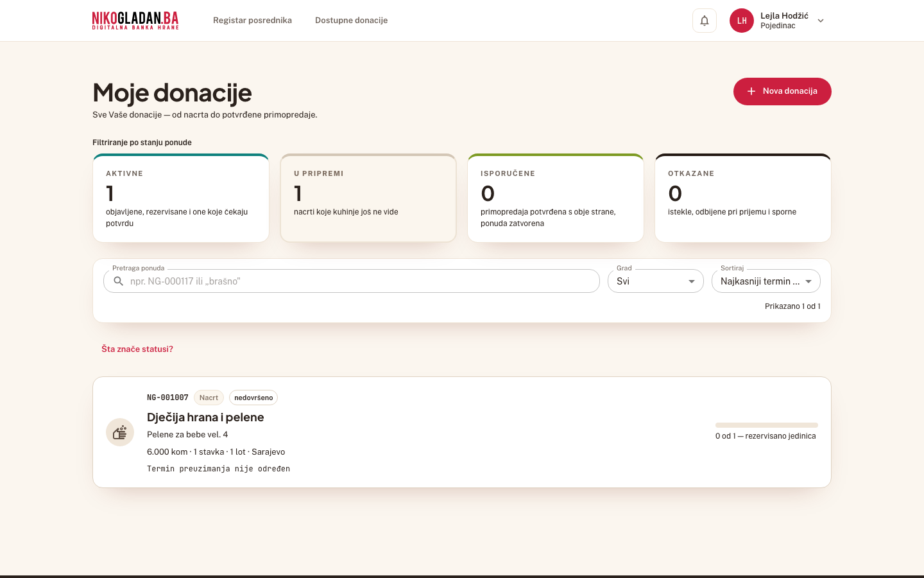This screenshot has height=578, width=924.
Task: Click text Pelene za bebe vel. 4
Action: coord(187,435)
